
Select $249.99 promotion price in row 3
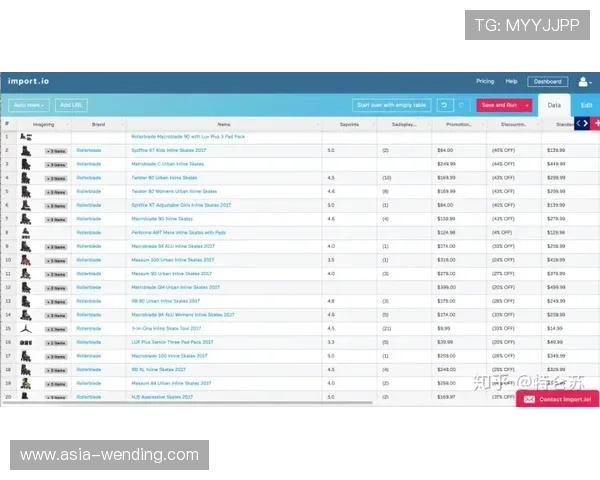[x=446, y=164]
